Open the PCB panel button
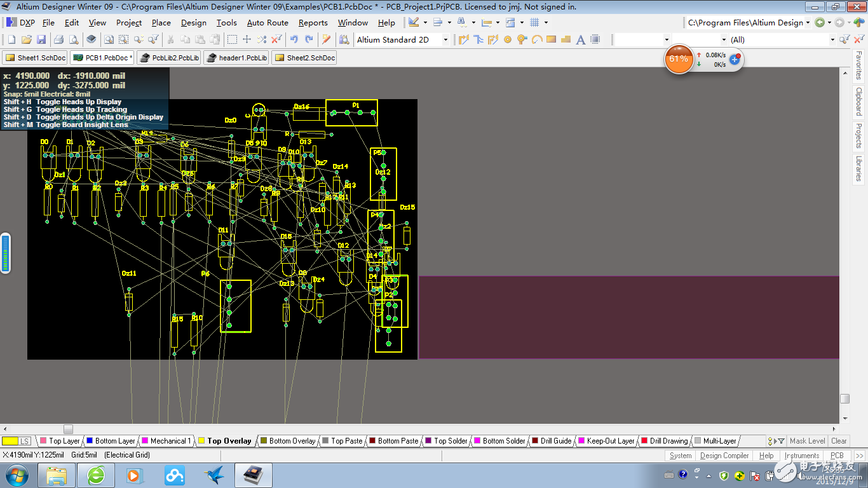The width and height of the screenshot is (868, 488). [x=837, y=455]
